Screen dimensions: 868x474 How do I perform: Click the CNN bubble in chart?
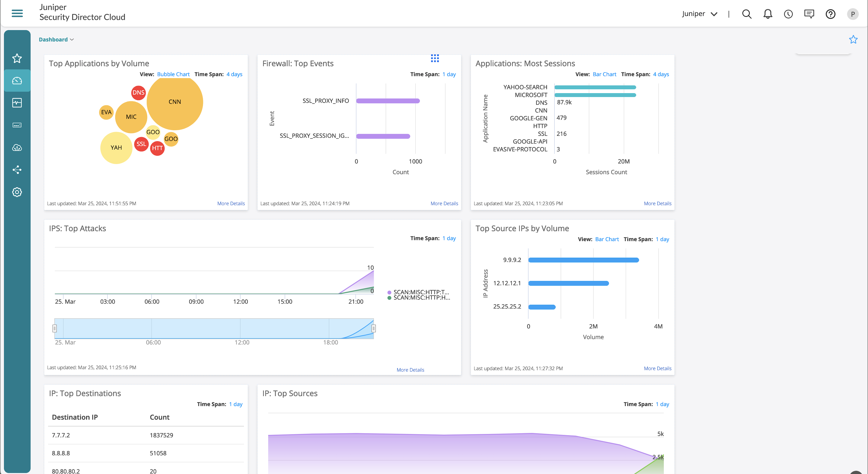(x=174, y=102)
